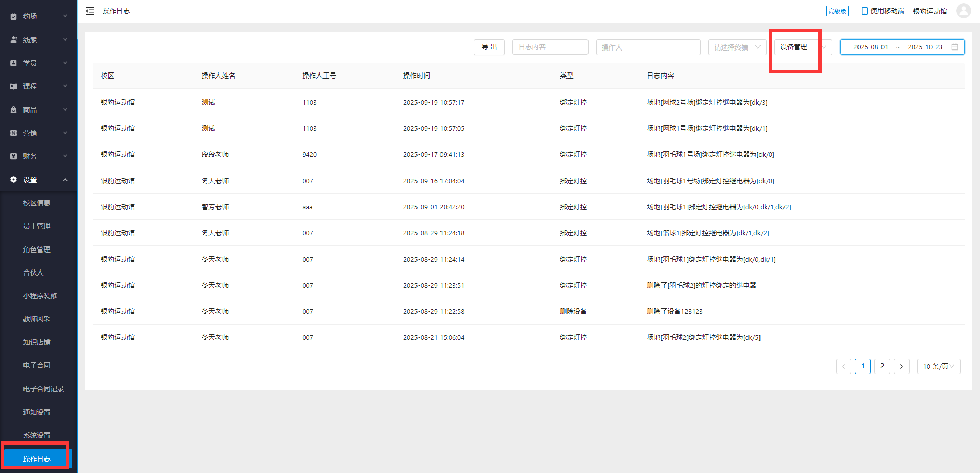Click the 日志内容 search field
This screenshot has height=473, width=980.
[550, 47]
